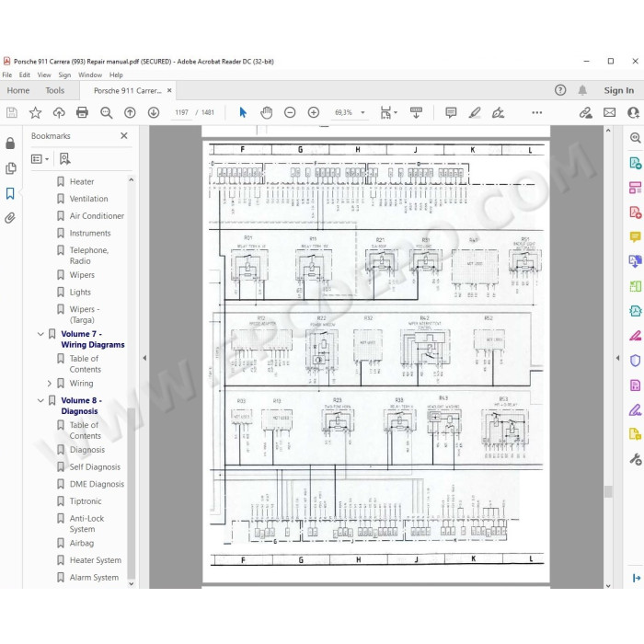Screen dimensions: 644x644
Task: Click the Save file icon
Action: click(11, 112)
